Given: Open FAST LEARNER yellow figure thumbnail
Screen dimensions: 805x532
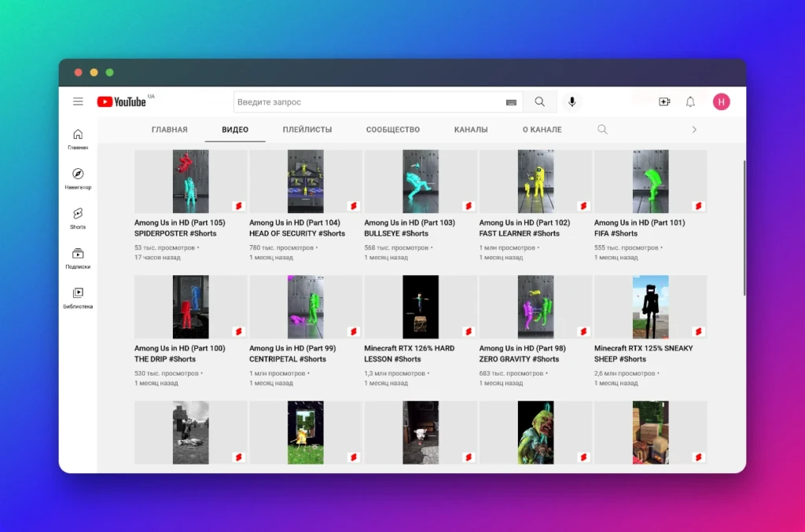Looking at the screenshot, I should (535, 181).
